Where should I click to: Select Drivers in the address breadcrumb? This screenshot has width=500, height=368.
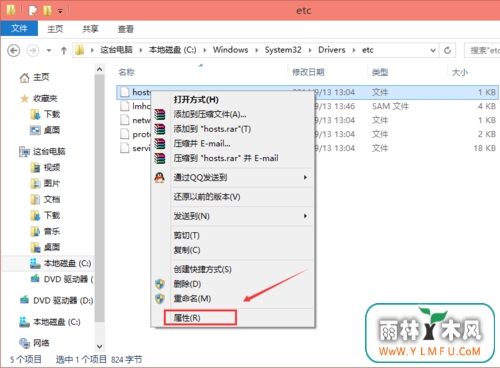pos(332,50)
